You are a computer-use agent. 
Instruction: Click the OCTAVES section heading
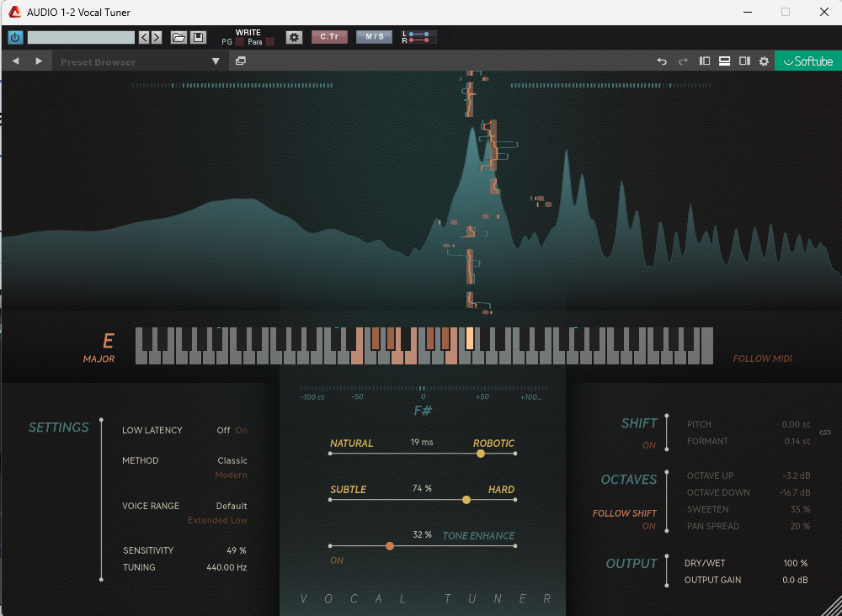[629, 480]
